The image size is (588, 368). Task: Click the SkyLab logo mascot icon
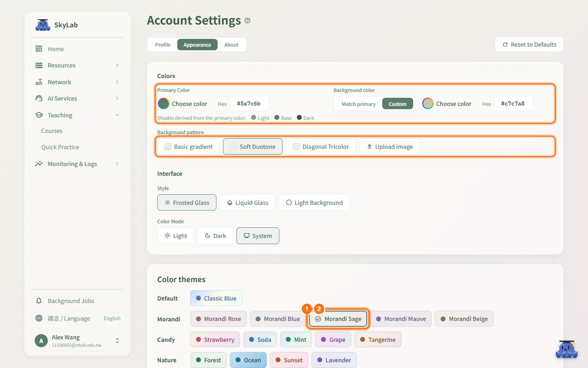point(42,25)
